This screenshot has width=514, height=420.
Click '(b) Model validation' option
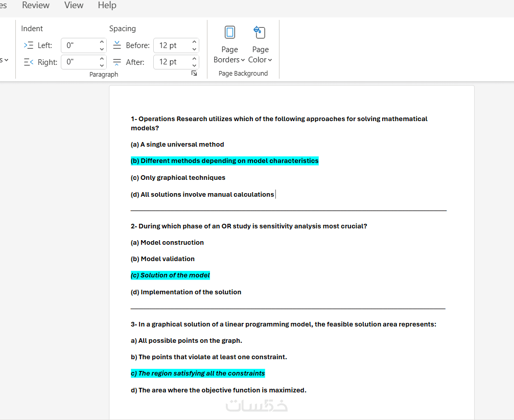coord(162,259)
